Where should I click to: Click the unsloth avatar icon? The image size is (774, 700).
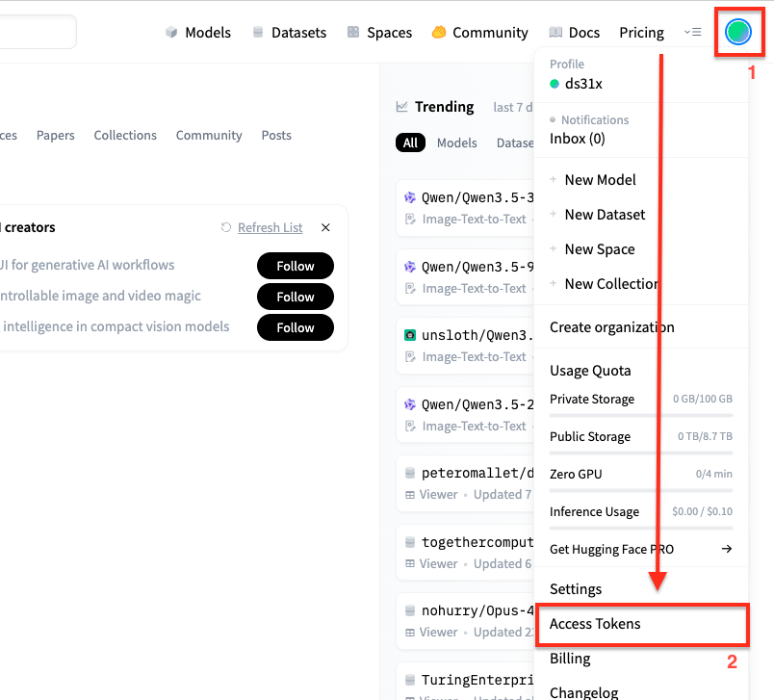click(x=410, y=335)
